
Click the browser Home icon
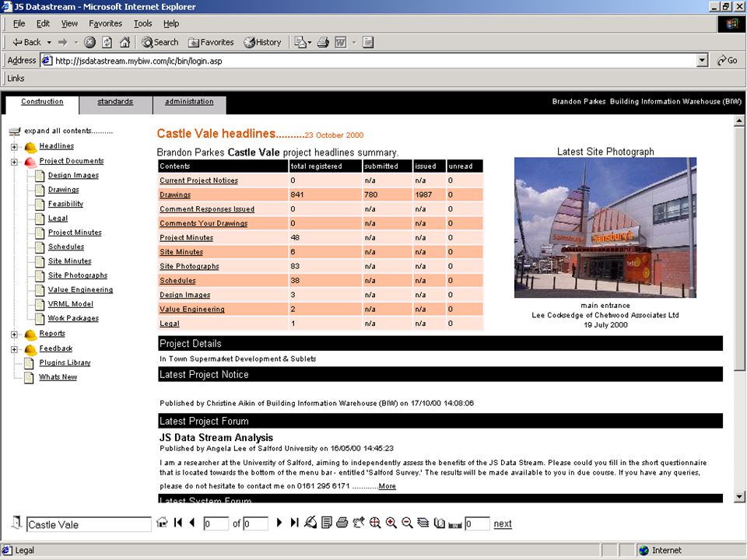click(x=124, y=42)
